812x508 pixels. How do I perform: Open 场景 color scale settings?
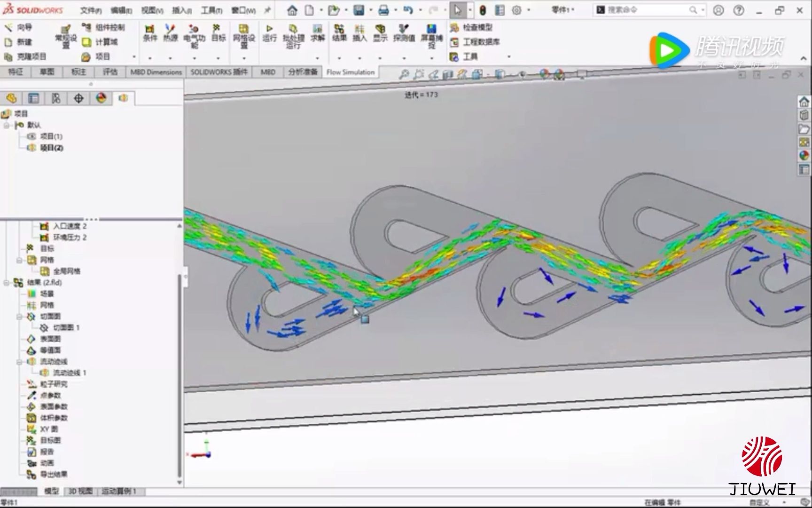(x=47, y=294)
